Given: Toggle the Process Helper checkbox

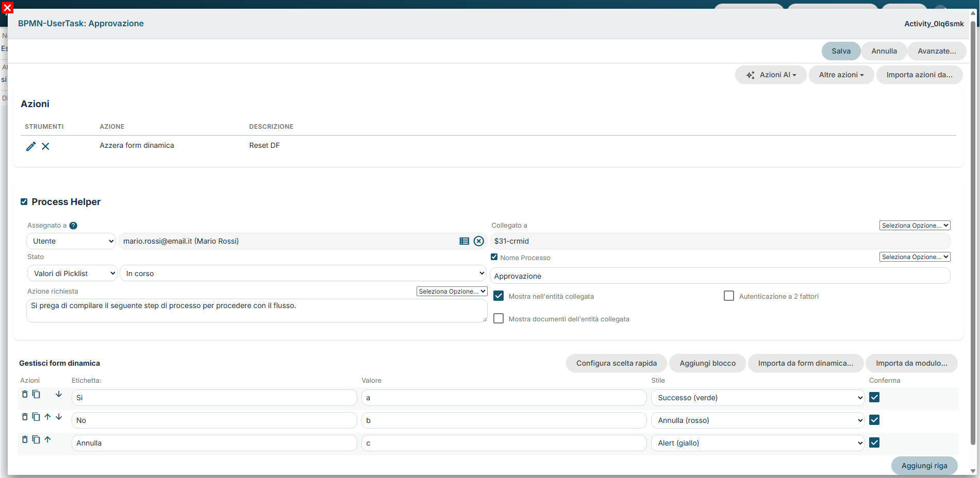Looking at the screenshot, I should tap(24, 202).
